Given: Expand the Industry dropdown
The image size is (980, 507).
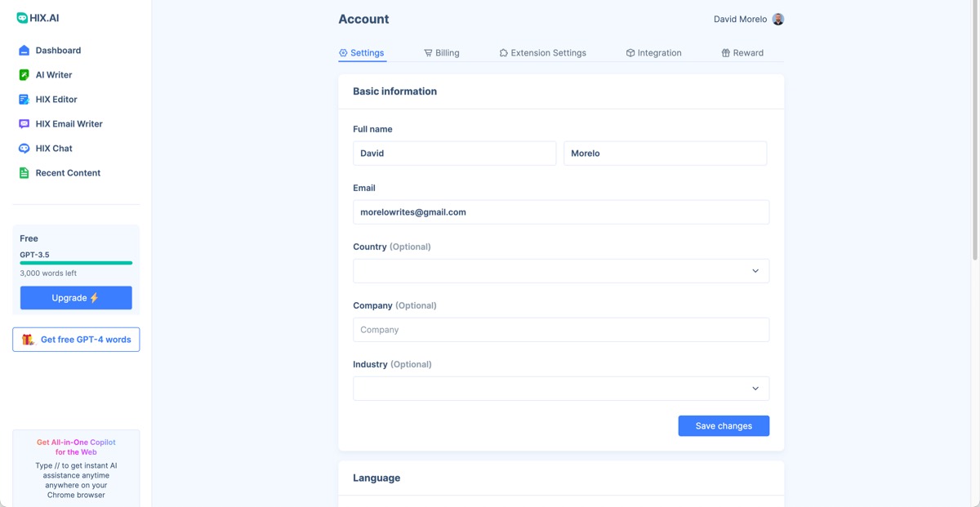Looking at the screenshot, I should (561, 389).
